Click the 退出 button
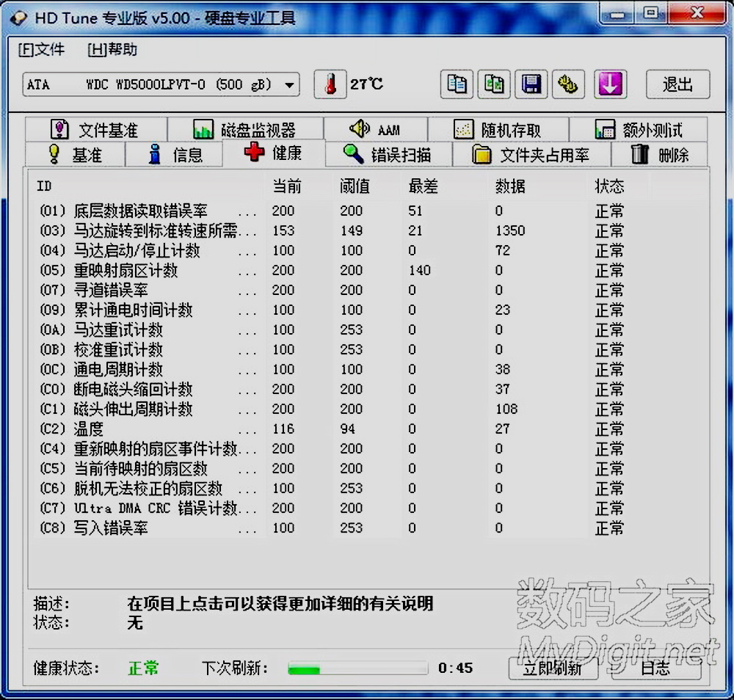Viewport: 734px width, 700px height. (677, 84)
